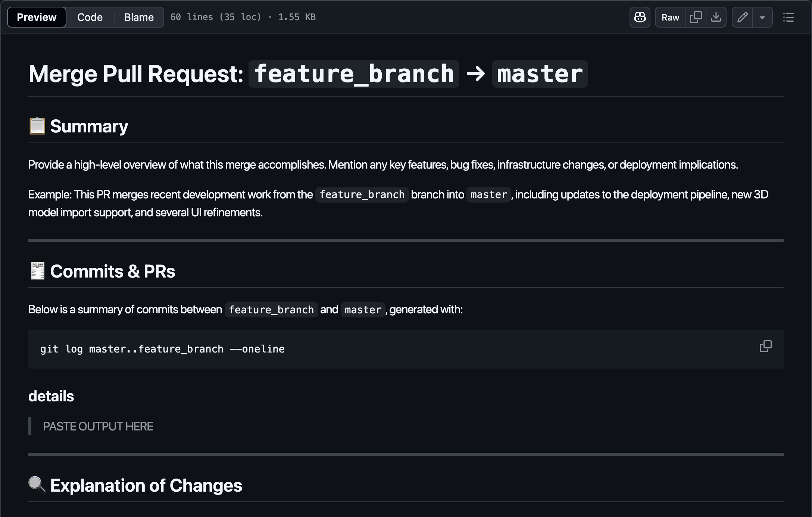This screenshot has height=517, width=812.
Task: Open the outline list icon
Action: click(x=788, y=17)
